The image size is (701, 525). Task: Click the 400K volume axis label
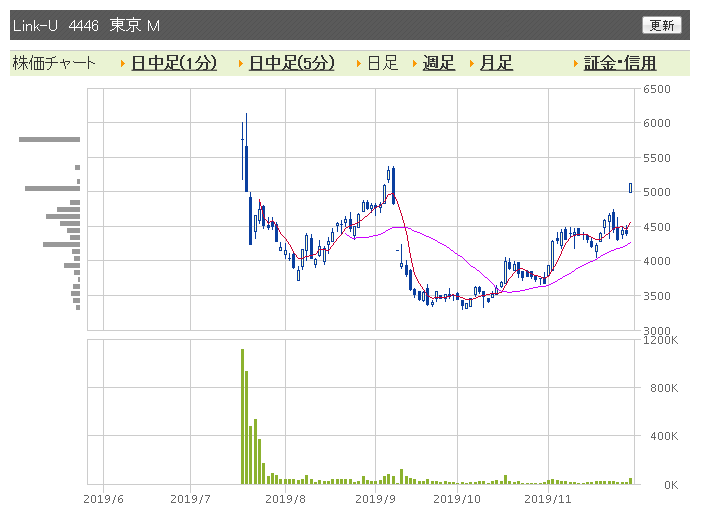(x=664, y=436)
